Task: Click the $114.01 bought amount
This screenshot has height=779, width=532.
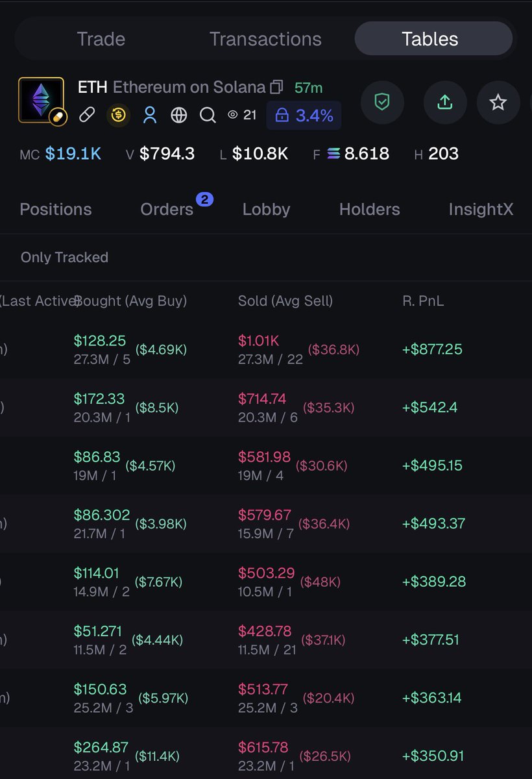Action: (x=97, y=573)
